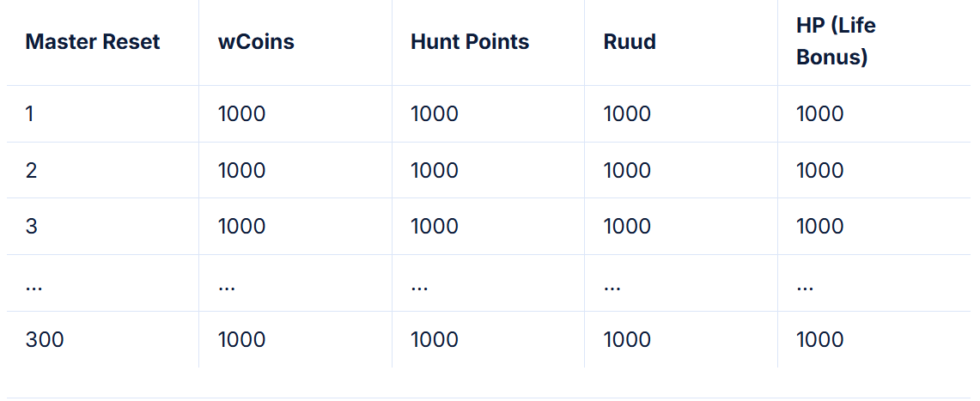Click the HP (Life Bonus) header

tap(836, 42)
